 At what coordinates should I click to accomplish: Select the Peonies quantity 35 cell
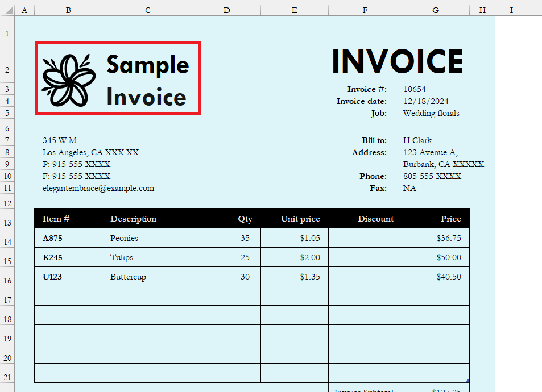coord(227,238)
